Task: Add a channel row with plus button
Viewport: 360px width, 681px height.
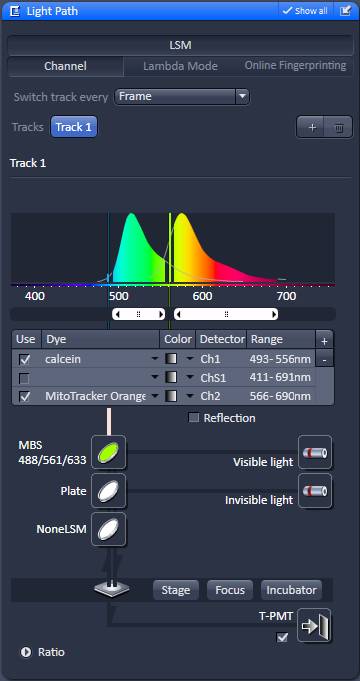Action: [x=324, y=341]
